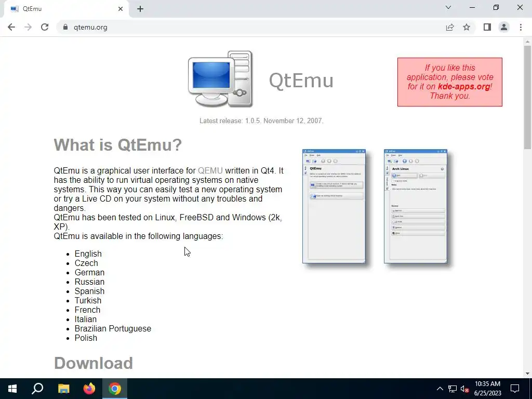Click 'English' in the language list
532x399 pixels.
coord(88,254)
